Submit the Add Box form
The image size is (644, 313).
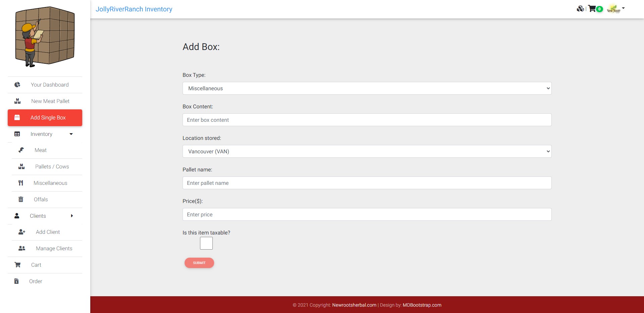click(x=199, y=263)
